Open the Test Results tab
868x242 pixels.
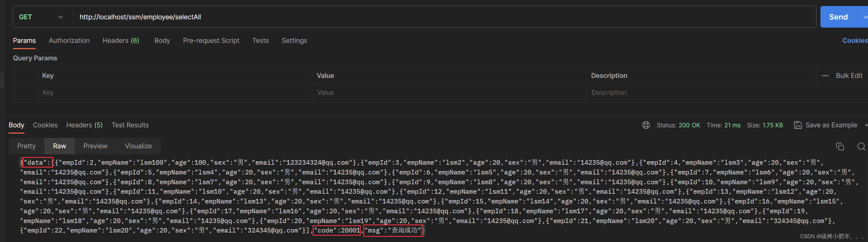coord(130,125)
